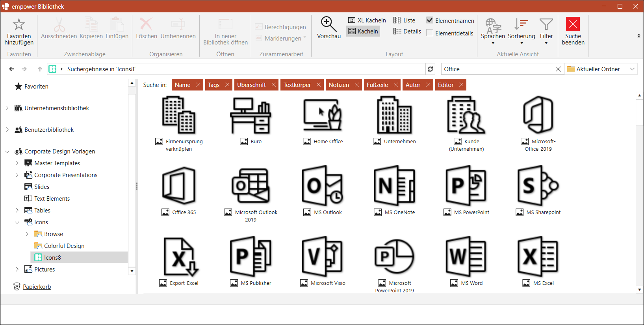Remove the Notizen search filter tag
The width and height of the screenshot is (644, 325).
tap(357, 85)
